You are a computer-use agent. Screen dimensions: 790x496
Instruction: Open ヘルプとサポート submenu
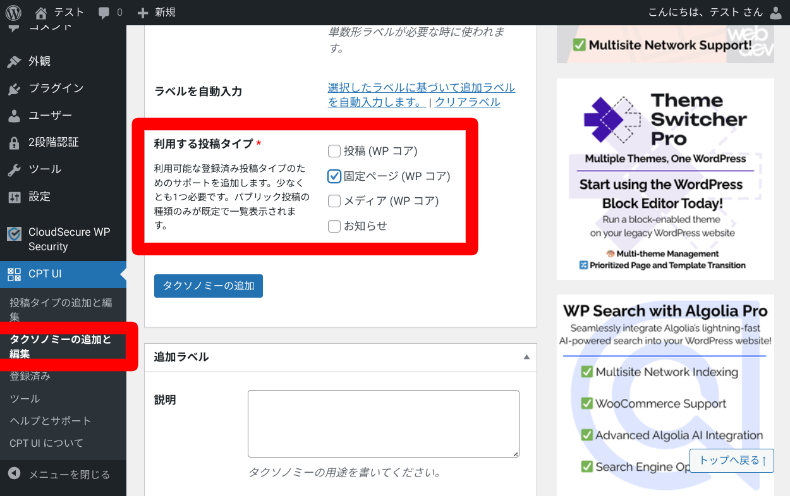[x=50, y=421]
